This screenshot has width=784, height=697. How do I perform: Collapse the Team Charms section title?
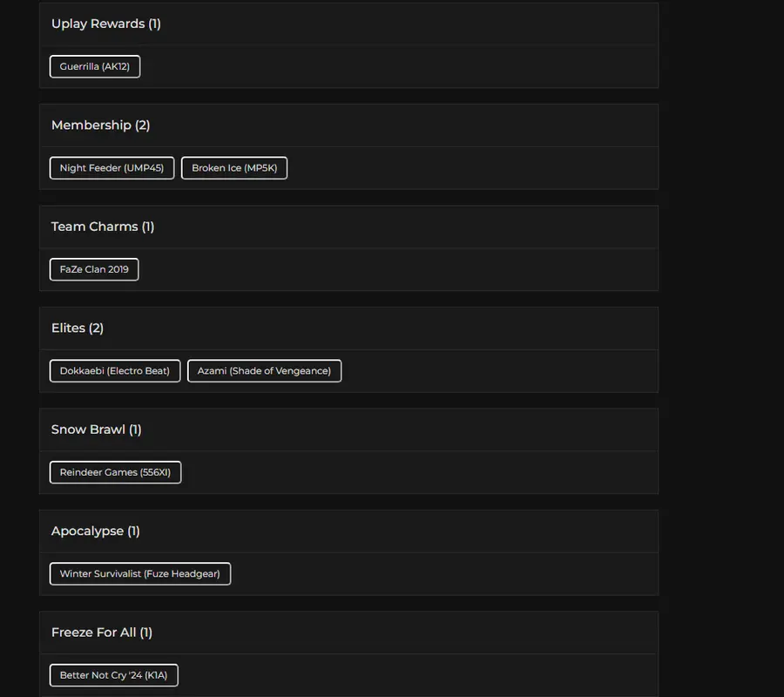tap(94, 227)
